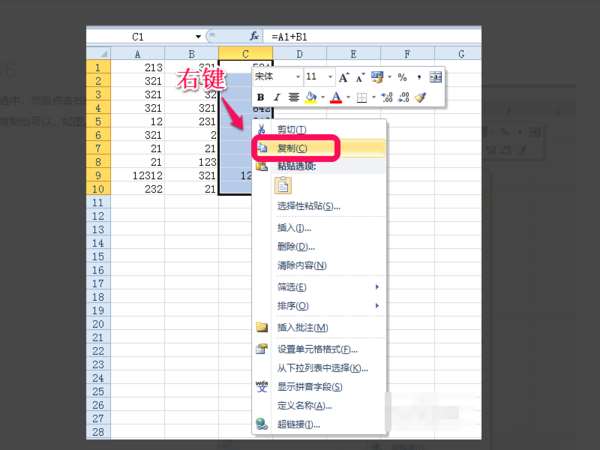Image resolution: width=600 pixels, height=450 pixels.
Task: Apply borders with the border icon
Action: pyautogui.click(x=361, y=98)
